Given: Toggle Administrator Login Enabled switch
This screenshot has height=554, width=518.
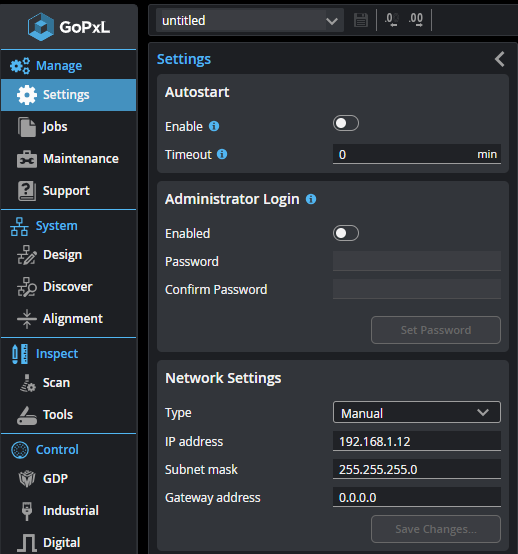Looking at the screenshot, I should click(x=346, y=233).
